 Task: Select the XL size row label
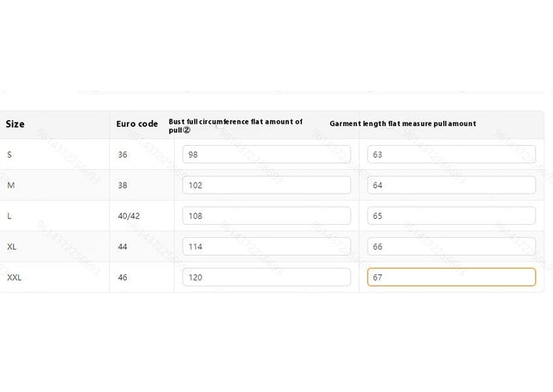coord(12,247)
